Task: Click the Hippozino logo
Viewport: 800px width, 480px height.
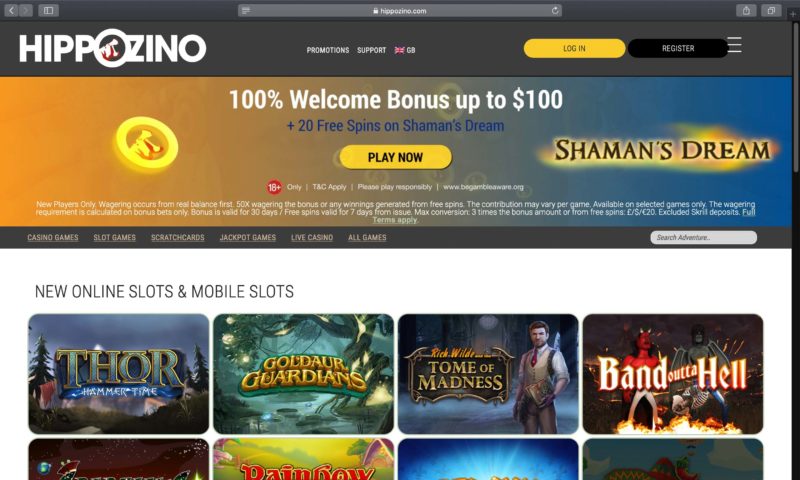Action: 113,48
